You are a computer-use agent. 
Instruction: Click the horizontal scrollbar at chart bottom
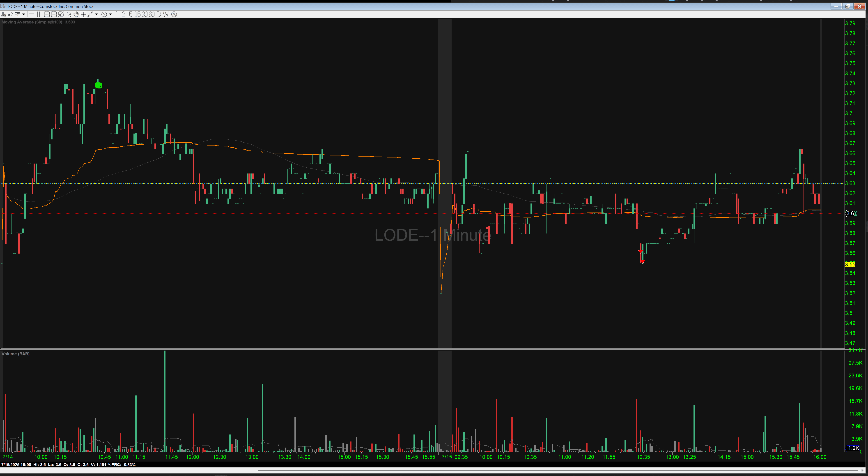(x=556, y=470)
